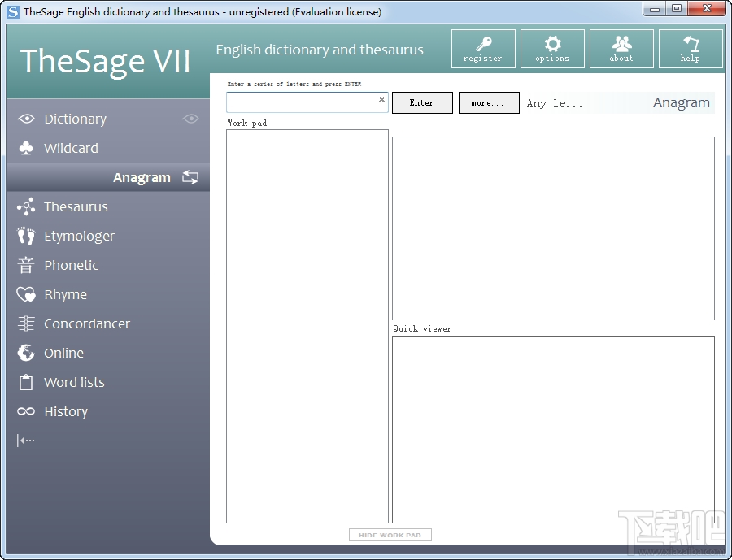The width and height of the screenshot is (732, 560).
Task: Click inside the letters input field
Action: coord(301,102)
